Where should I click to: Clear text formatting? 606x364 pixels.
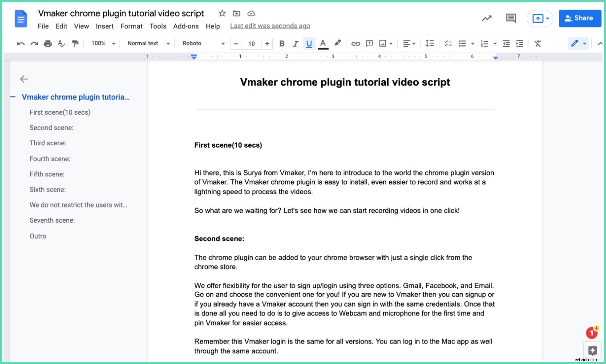pyautogui.click(x=538, y=43)
